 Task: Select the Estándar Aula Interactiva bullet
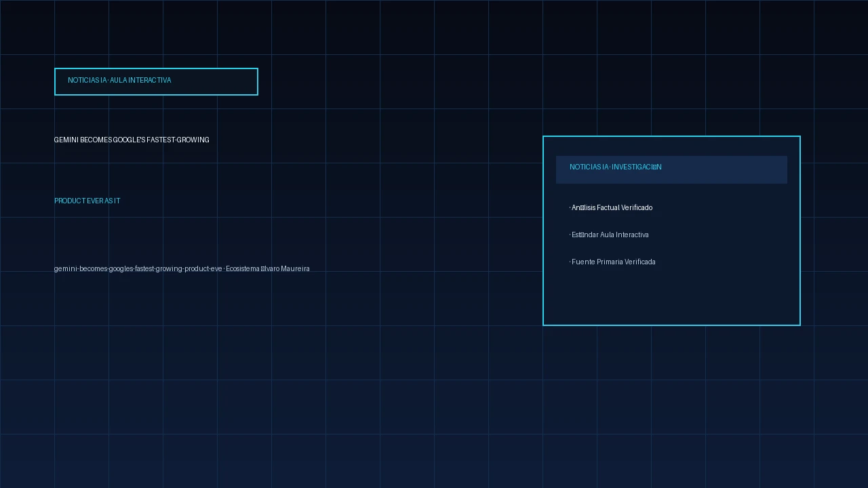609,235
